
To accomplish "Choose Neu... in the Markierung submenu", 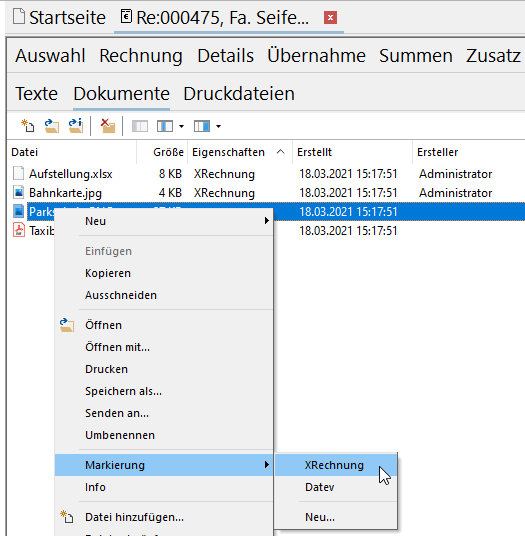I will pyautogui.click(x=336, y=517).
